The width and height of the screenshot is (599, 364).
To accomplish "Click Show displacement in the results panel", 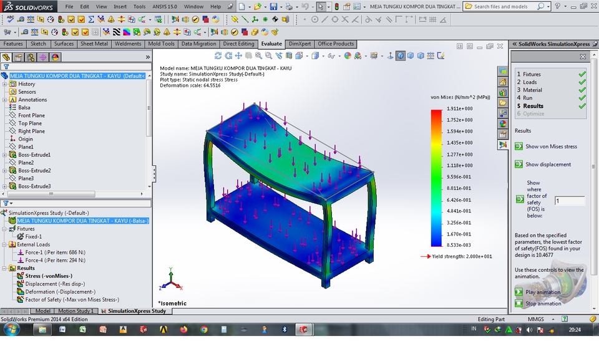I will [547, 164].
